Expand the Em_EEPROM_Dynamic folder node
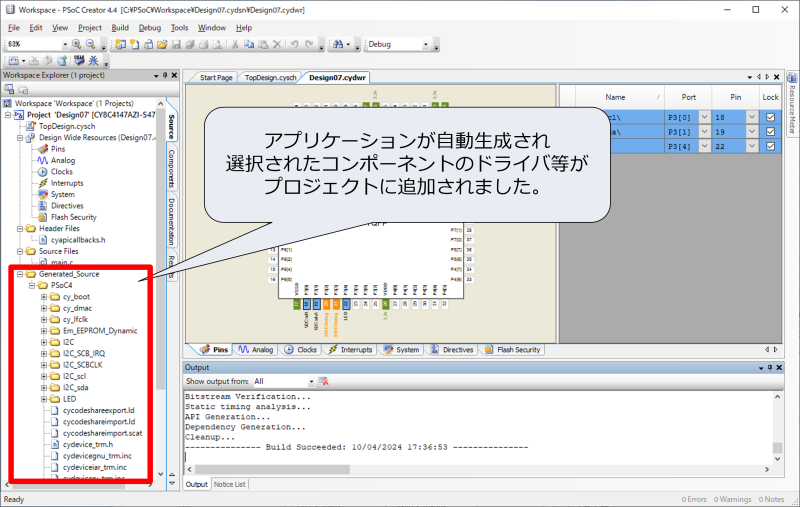 click(44, 331)
